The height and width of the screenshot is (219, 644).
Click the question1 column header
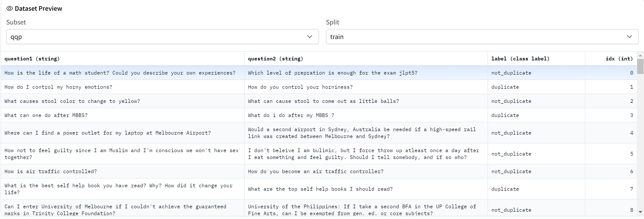click(x=32, y=58)
